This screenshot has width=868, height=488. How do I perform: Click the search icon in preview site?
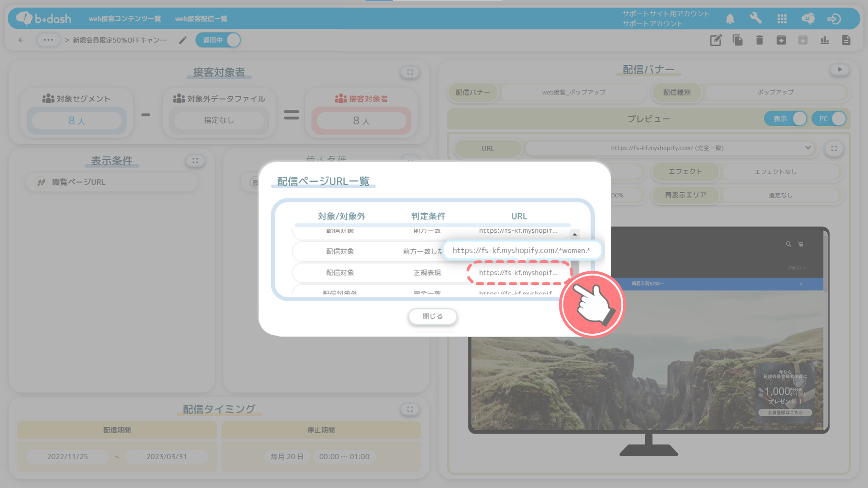(789, 244)
